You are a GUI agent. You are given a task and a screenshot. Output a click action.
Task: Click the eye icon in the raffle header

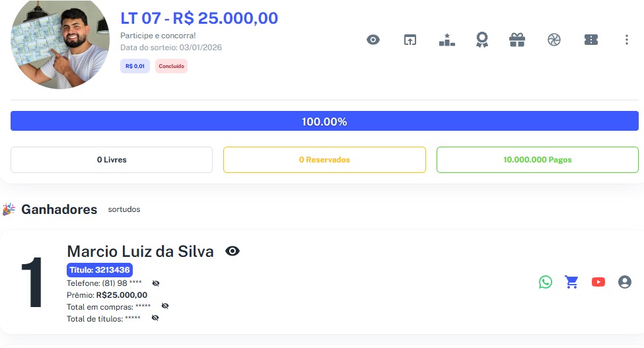[x=373, y=40]
